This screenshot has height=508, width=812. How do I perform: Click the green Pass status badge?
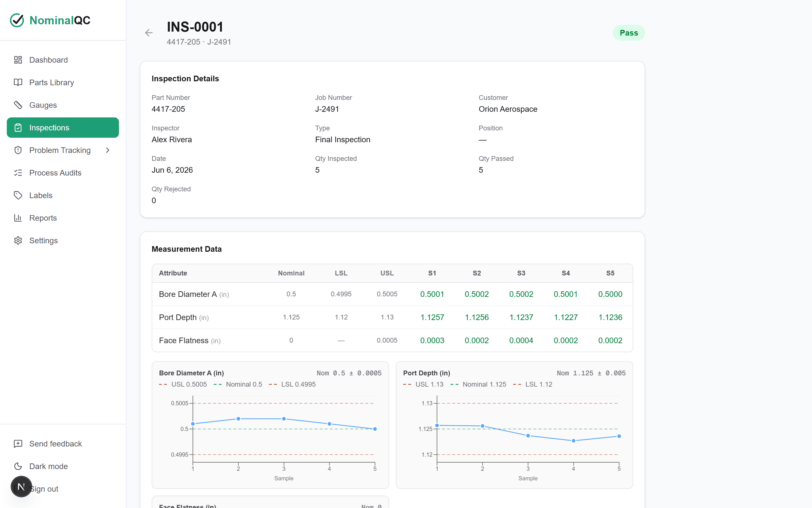(x=629, y=32)
